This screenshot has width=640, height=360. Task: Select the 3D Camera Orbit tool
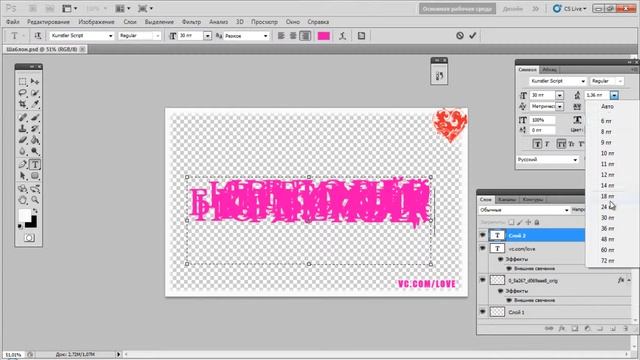coord(35,189)
